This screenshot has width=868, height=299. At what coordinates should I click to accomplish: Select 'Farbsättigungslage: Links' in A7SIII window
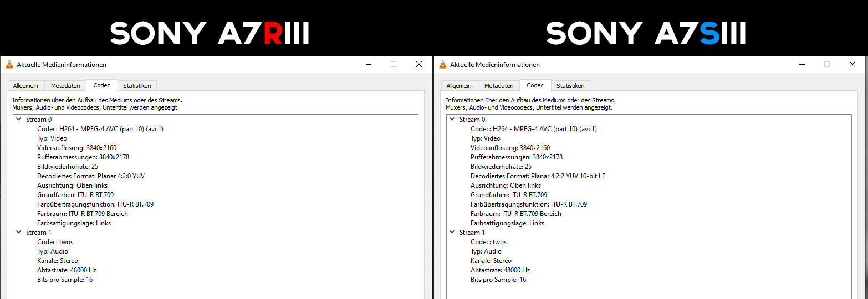(508, 223)
